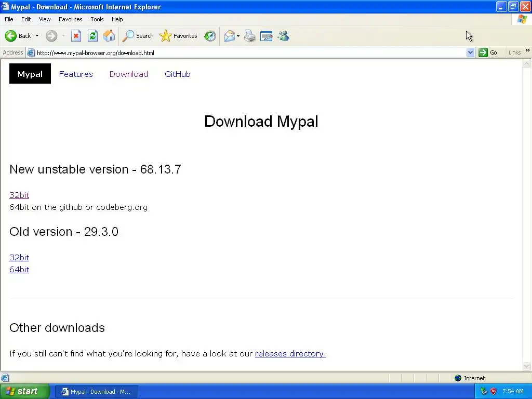
Task: Click the 7:54 AM clock
Action: 513,391
